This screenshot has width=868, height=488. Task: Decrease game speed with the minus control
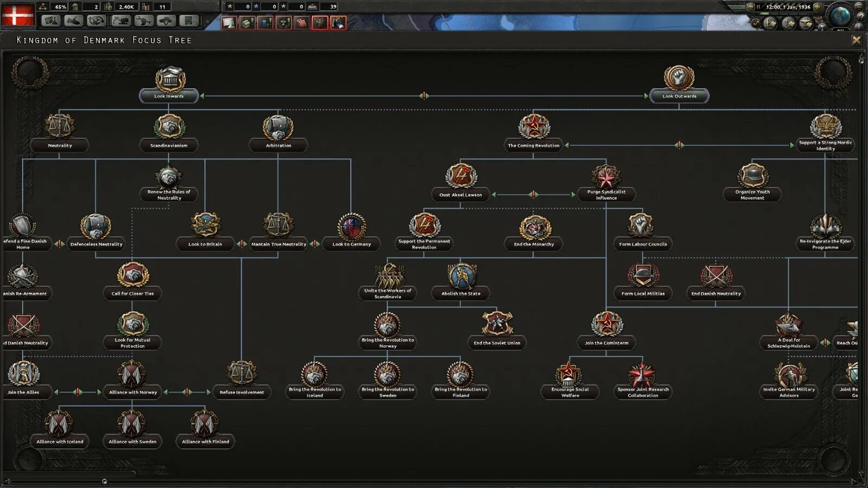point(750,7)
